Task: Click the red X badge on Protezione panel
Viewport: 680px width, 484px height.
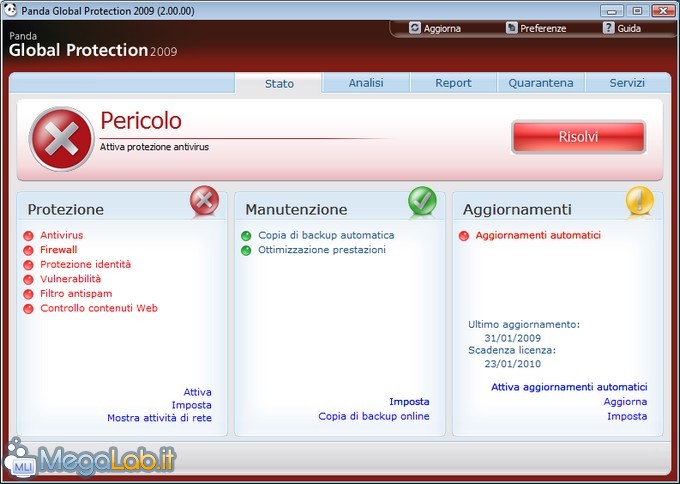Action: point(204,201)
